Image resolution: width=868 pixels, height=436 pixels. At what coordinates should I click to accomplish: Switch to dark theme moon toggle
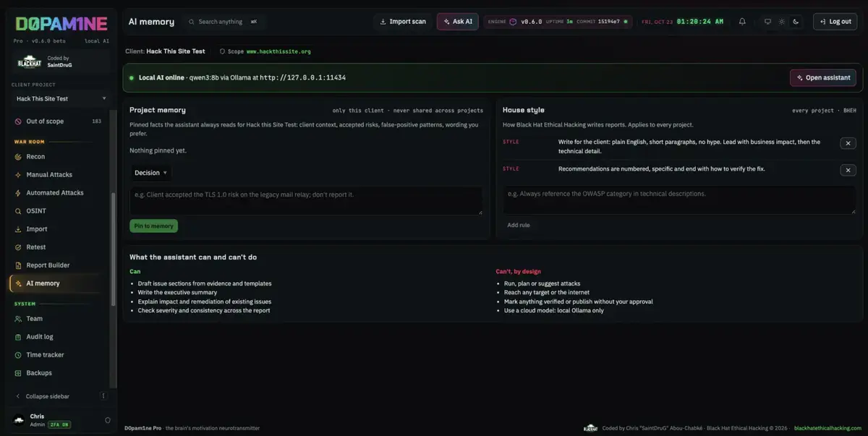pos(796,22)
